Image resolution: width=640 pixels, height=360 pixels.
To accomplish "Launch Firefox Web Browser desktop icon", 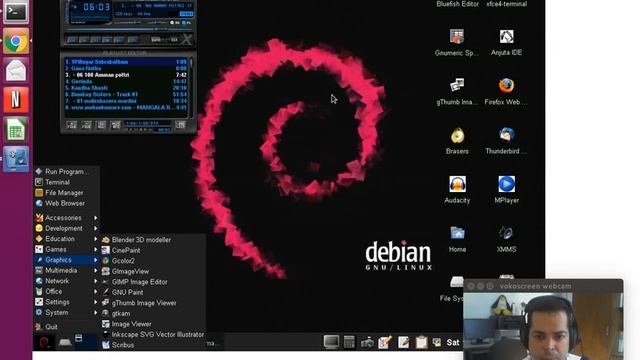I will click(x=506, y=92).
